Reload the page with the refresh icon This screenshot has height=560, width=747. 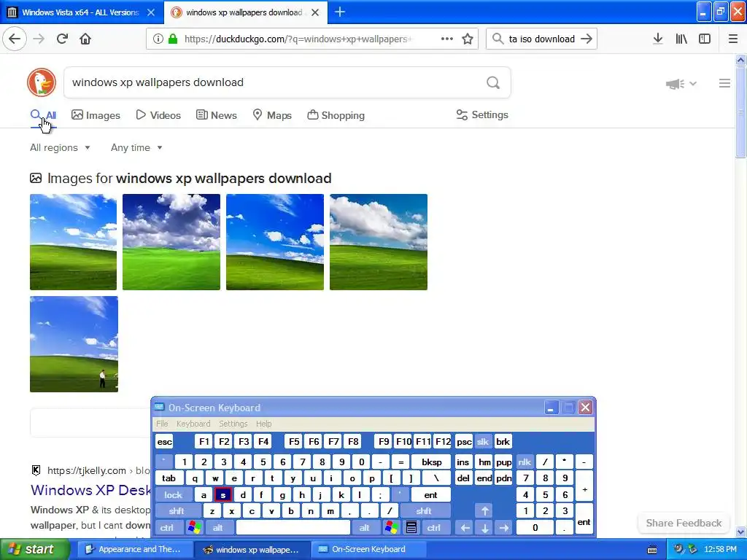62,39
